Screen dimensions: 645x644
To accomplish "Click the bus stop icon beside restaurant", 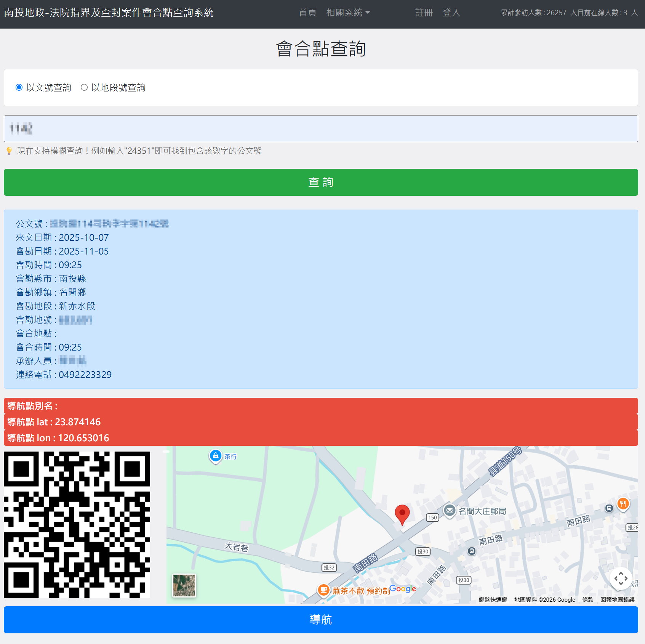I will pos(609,508).
